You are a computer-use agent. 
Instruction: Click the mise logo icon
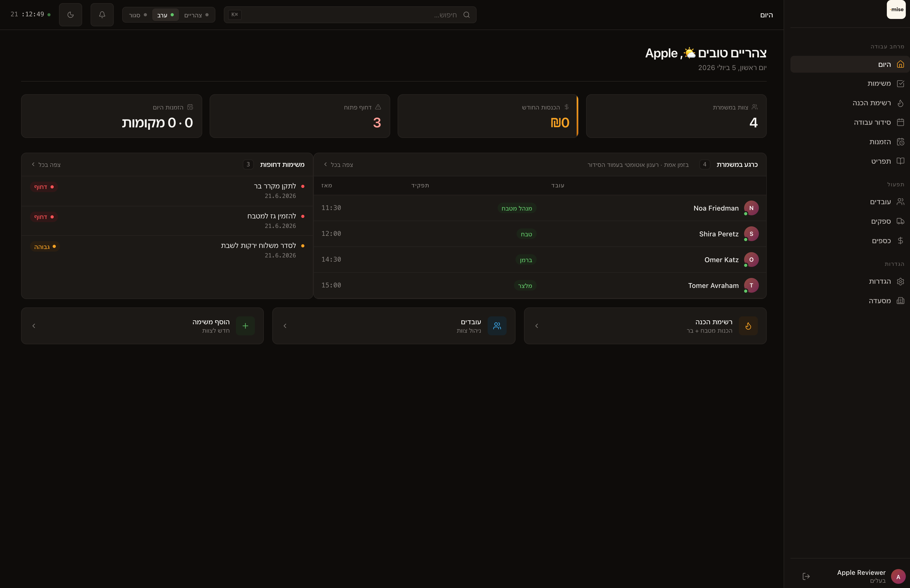pos(896,9)
